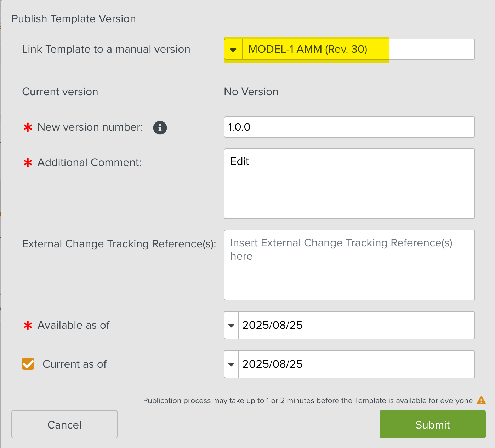Click the "Additional Comment:" field label

(x=89, y=162)
